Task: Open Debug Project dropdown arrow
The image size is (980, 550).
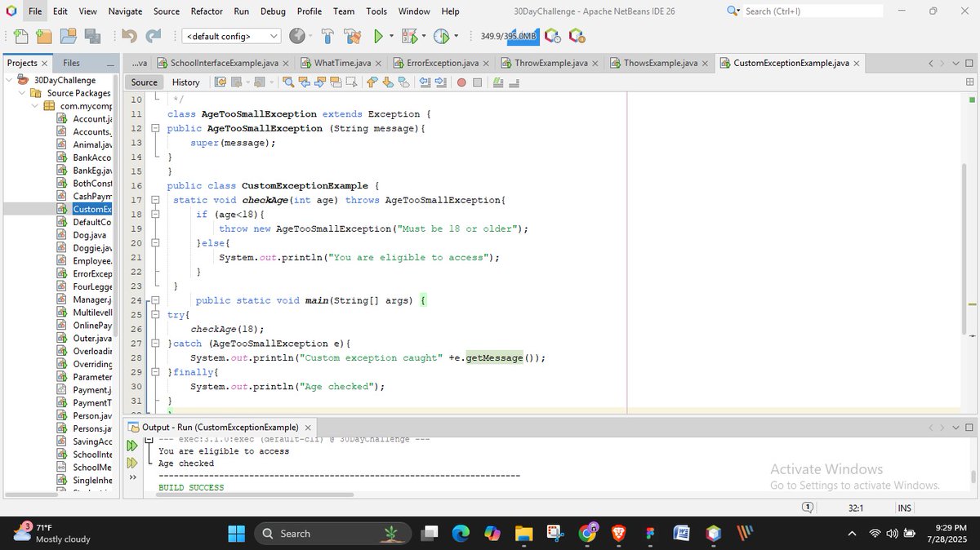Action: point(423,36)
